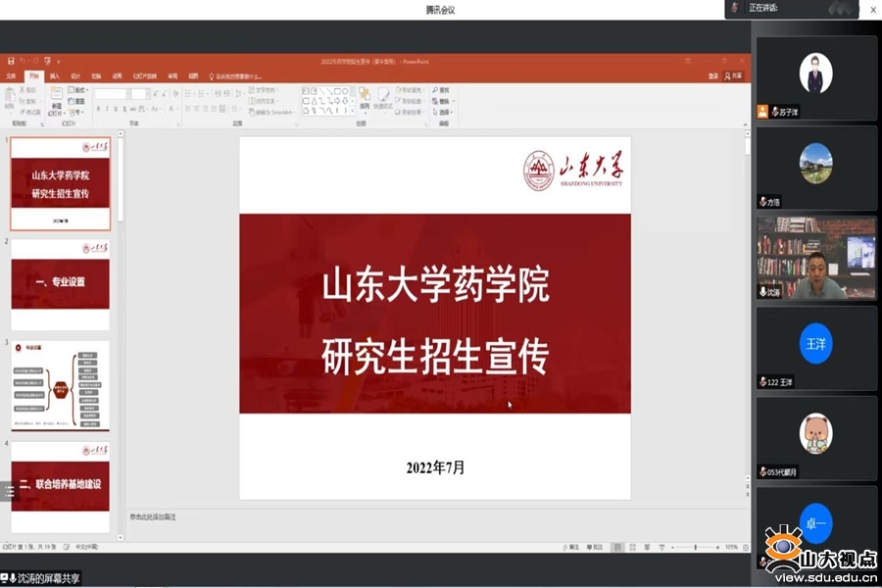Click the notes placeholder below the slide

point(392,515)
